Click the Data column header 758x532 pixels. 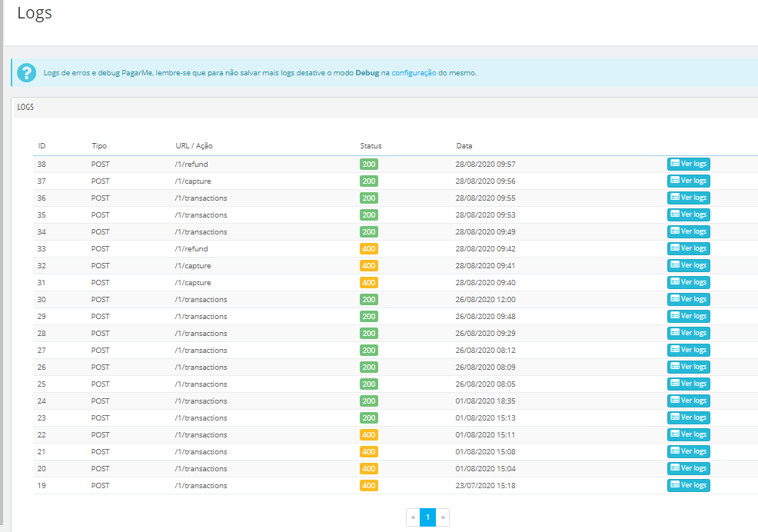pos(464,145)
